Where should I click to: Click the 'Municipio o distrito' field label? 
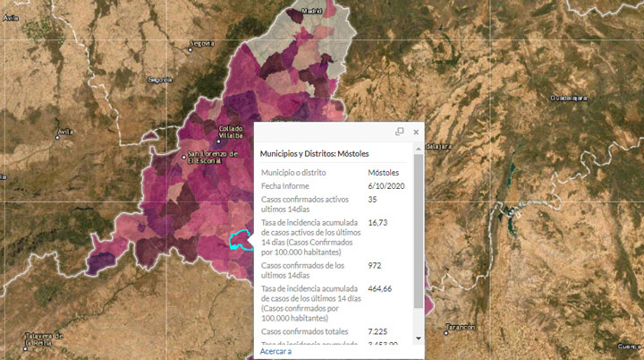(x=293, y=173)
